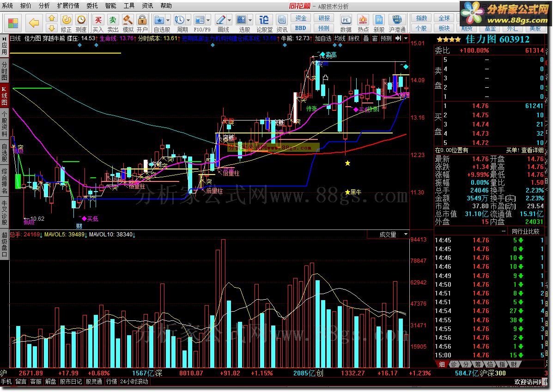Click the 研报 button
The height and width of the screenshot is (392, 553).
click(324, 18)
